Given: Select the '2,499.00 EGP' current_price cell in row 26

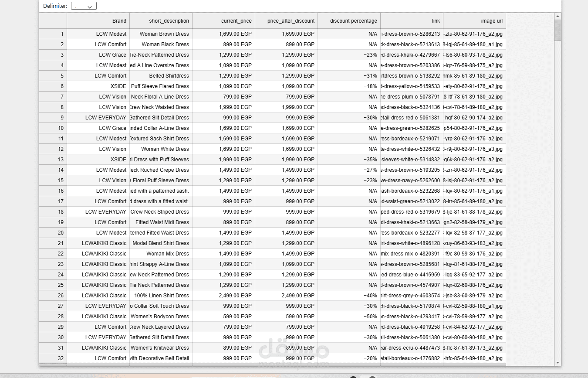Looking at the screenshot, I should pyautogui.click(x=223, y=296).
